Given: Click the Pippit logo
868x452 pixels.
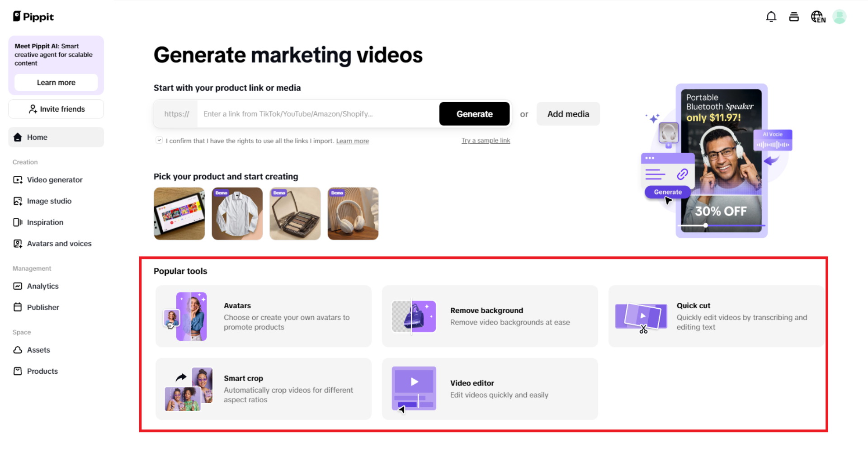Looking at the screenshot, I should 33,17.
